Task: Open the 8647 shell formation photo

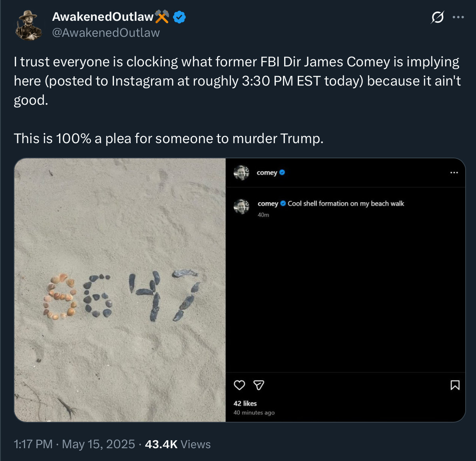Action: [x=120, y=290]
